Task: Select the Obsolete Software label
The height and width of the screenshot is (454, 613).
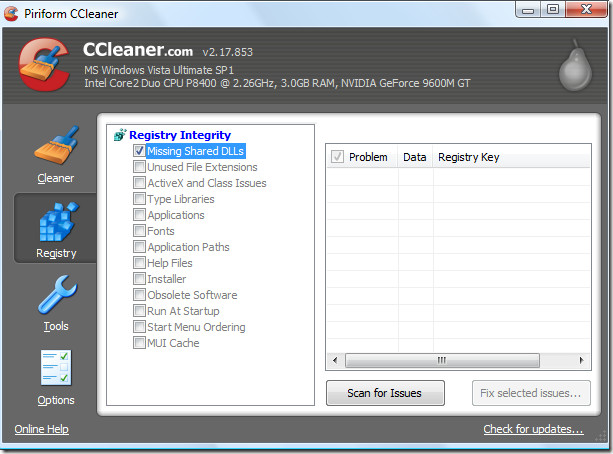Action: (x=192, y=295)
